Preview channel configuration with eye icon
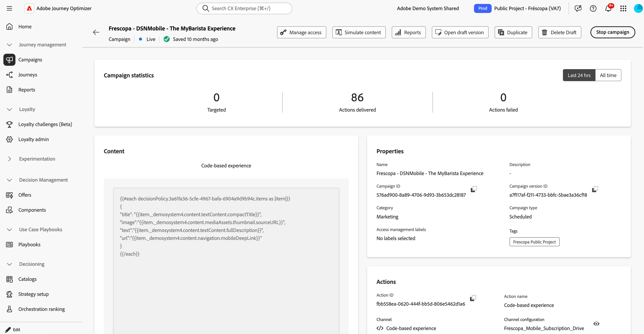Screen dimensions: 644x334 coord(596,324)
